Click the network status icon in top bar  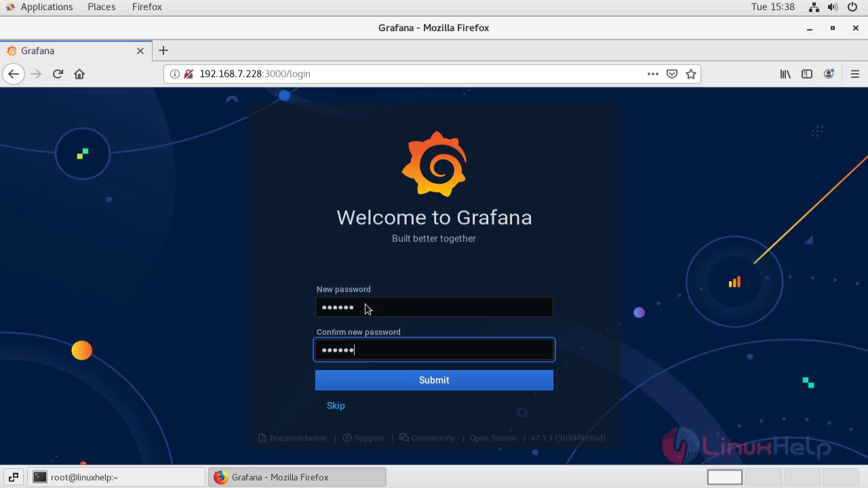click(x=814, y=7)
